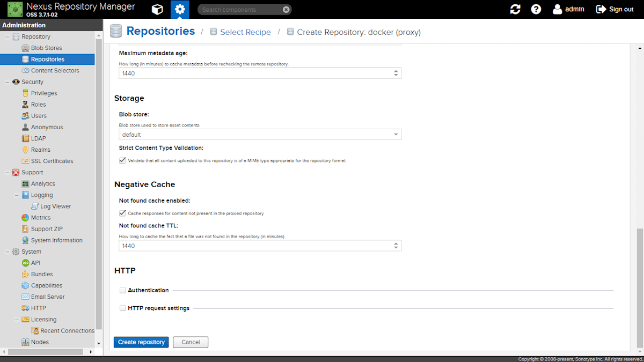This screenshot has width=644, height=362.
Task: Uncheck Strict Content Type Validation checkbox
Action: 122,160
